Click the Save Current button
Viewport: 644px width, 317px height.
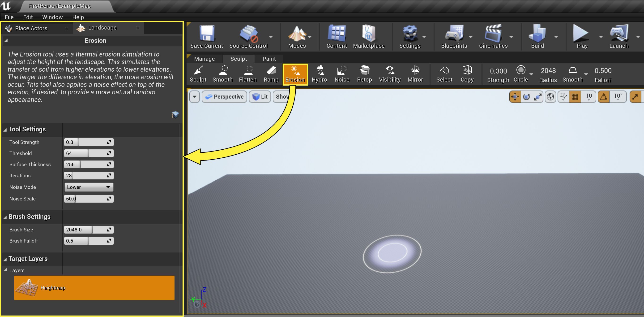pos(206,36)
